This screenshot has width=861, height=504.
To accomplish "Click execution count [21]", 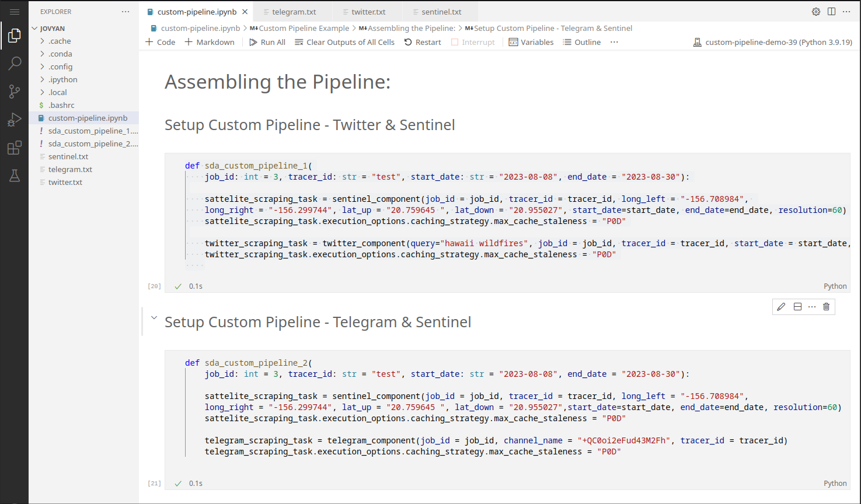I will tap(154, 484).
